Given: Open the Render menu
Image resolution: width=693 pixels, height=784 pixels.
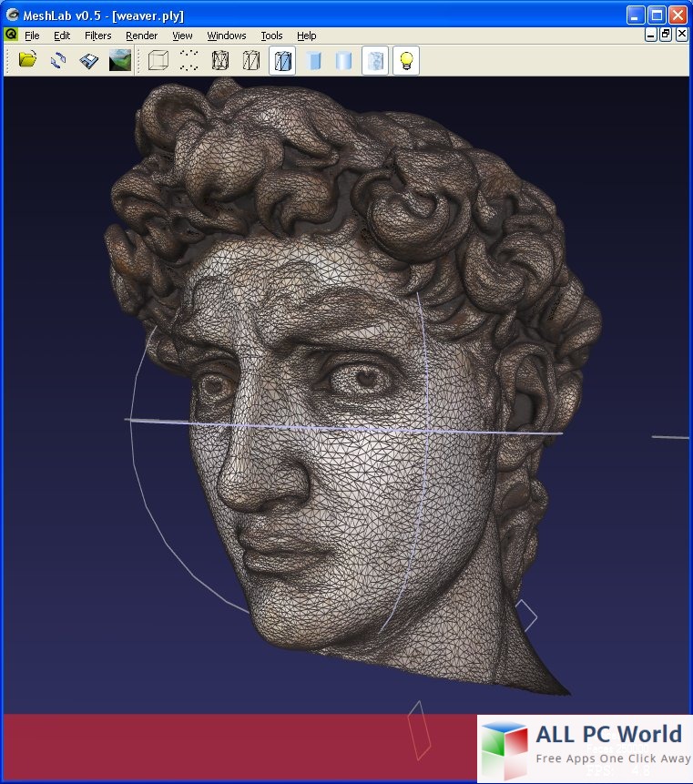Looking at the screenshot, I should (x=141, y=36).
